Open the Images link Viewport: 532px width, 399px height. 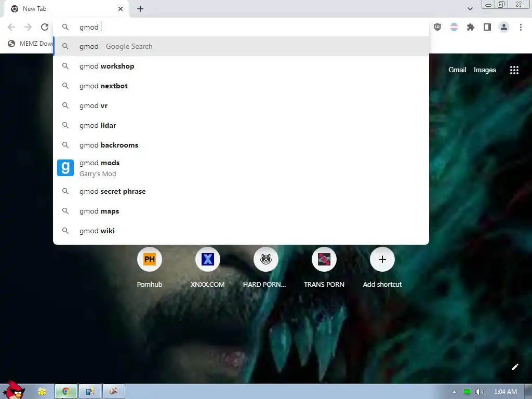click(485, 70)
